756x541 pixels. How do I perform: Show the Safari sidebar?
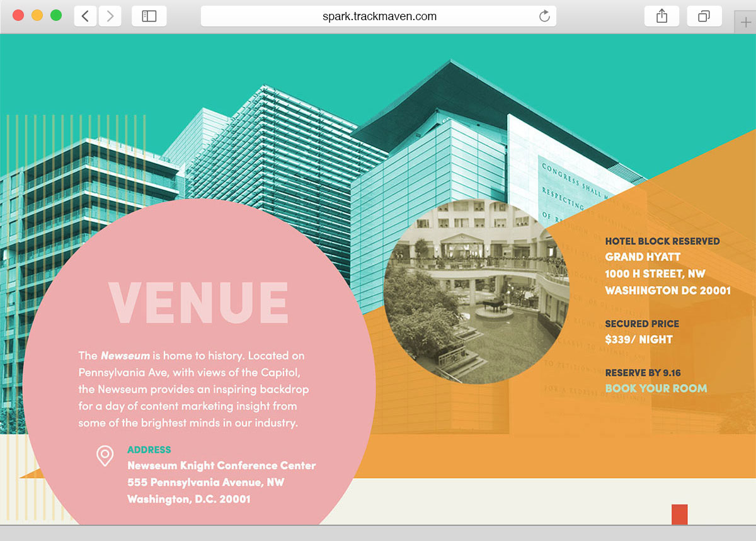click(149, 16)
